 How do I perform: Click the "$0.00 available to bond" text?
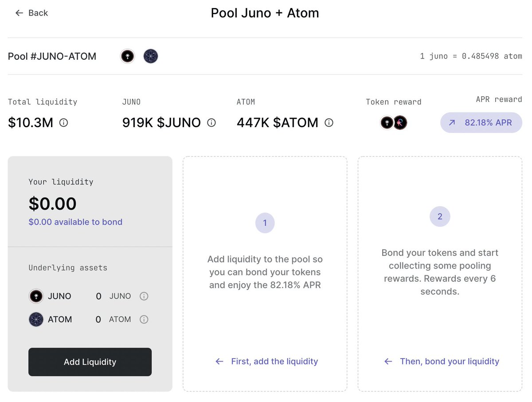75,222
